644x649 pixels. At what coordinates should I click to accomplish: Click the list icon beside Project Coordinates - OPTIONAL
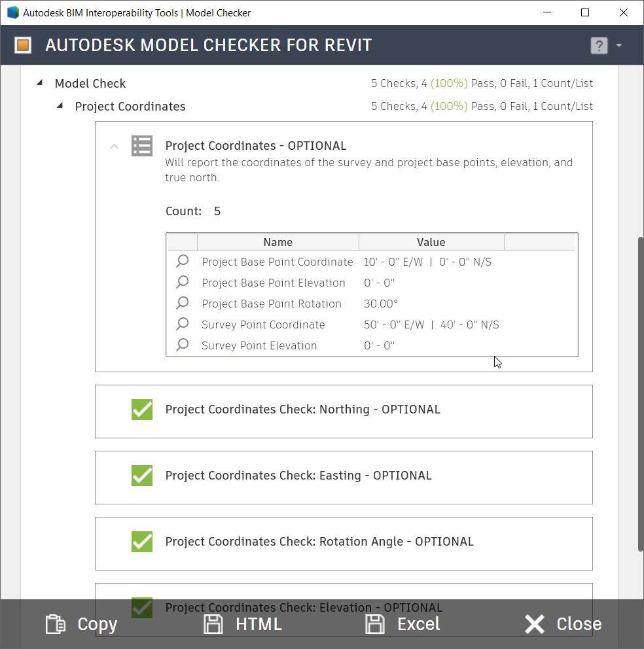[x=142, y=145]
